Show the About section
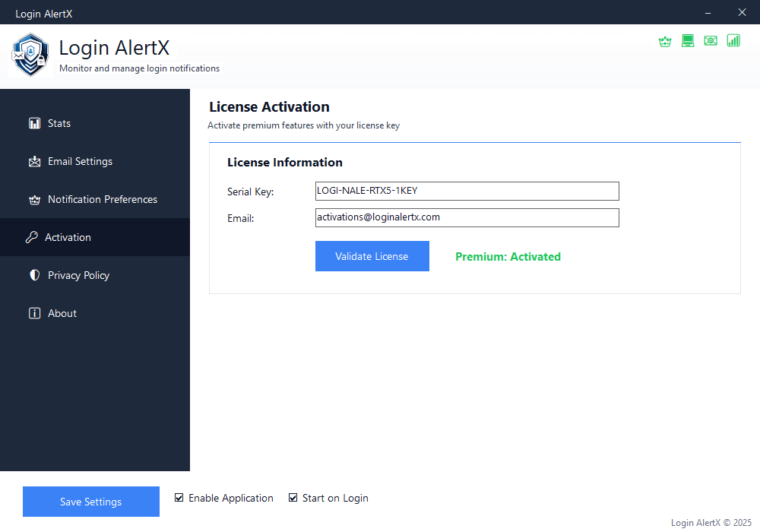The image size is (760, 532). coord(95,313)
